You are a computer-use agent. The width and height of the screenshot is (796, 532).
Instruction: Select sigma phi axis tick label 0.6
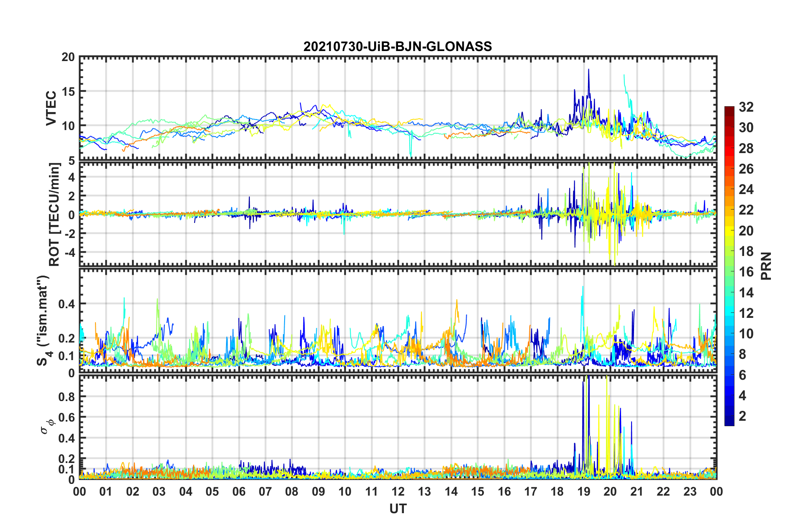pos(67,417)
